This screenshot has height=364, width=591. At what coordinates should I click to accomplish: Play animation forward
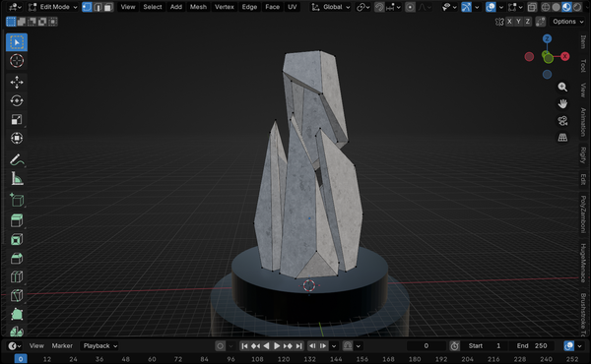pos(277,345)
